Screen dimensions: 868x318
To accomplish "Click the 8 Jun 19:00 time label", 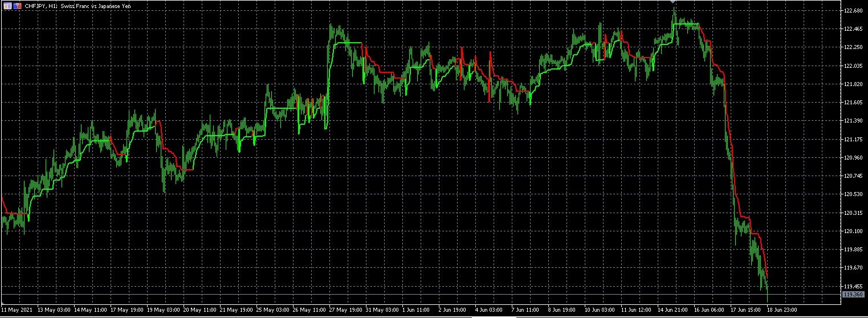I will click(562, 309).
